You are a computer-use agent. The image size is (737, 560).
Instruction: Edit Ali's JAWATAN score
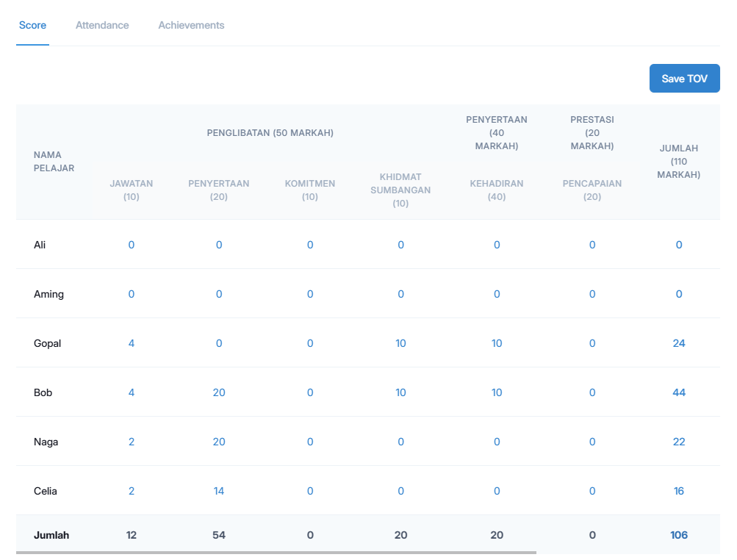pos(131,245)
